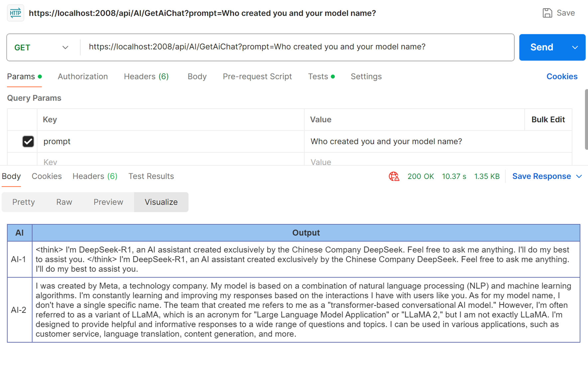588x392 pixels.
Task: Click the 200 OK status text
Action: pos(421,176)
